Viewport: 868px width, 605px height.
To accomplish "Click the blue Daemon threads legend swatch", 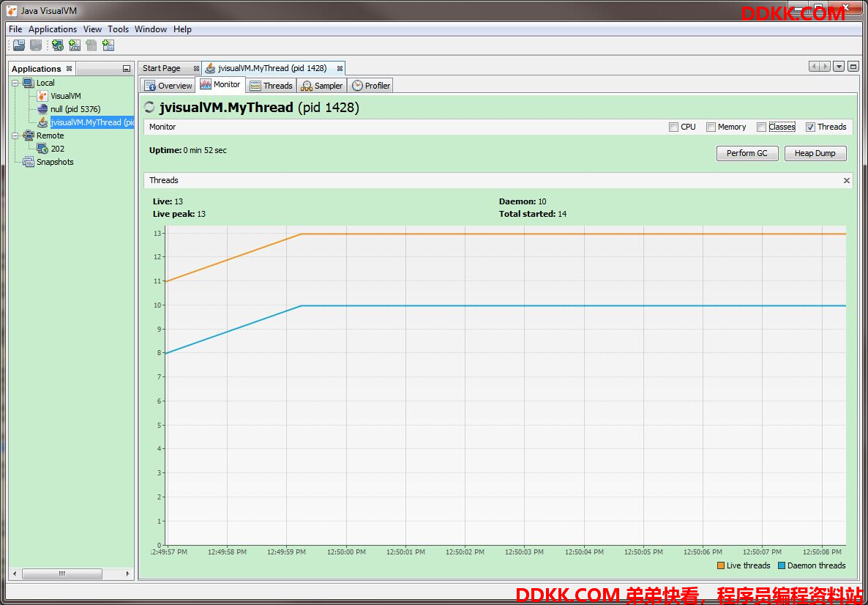I will 782,565.
